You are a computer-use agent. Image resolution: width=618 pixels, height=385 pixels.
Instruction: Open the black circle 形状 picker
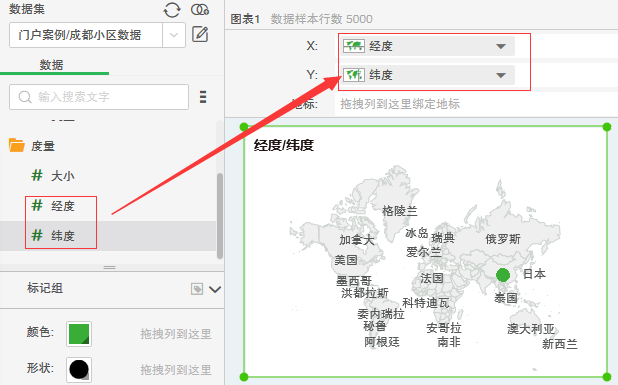pos(79,370)
